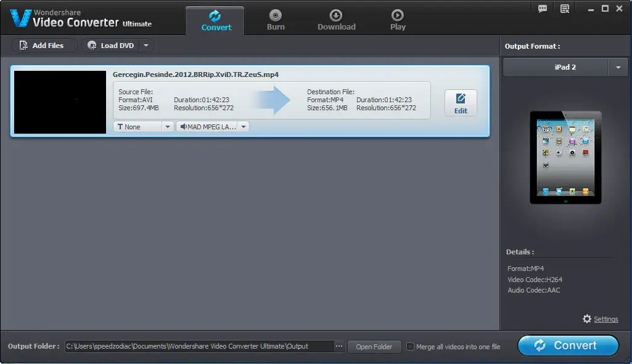Click the Audio Codec:AAC detail
The width and height of the screenshot is (632, 364).
[x=533, y=290]
